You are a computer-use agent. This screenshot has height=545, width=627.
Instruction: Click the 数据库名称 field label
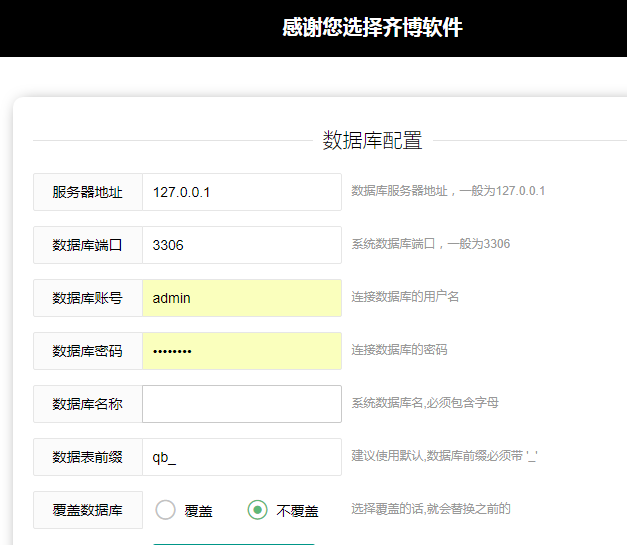click(x=88, y=404)
